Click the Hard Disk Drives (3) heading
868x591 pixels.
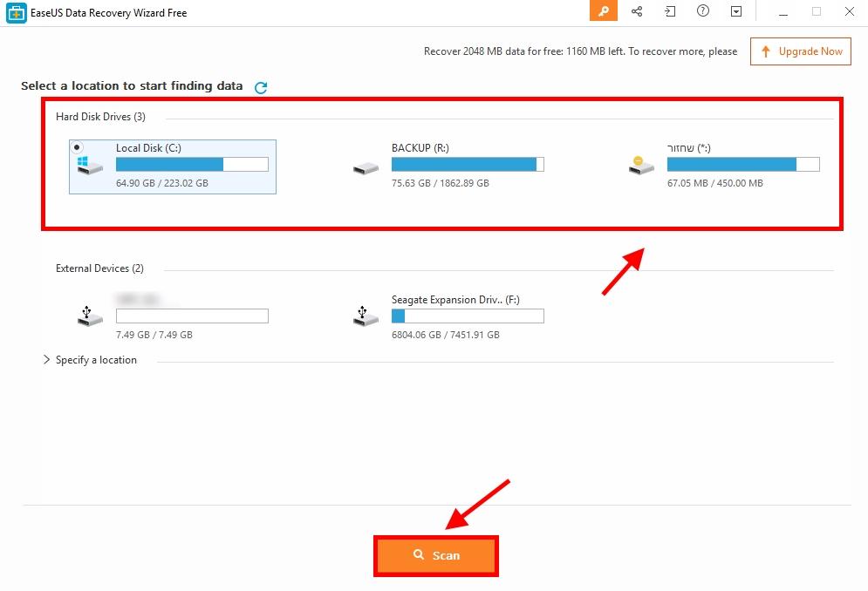[100, 117]
